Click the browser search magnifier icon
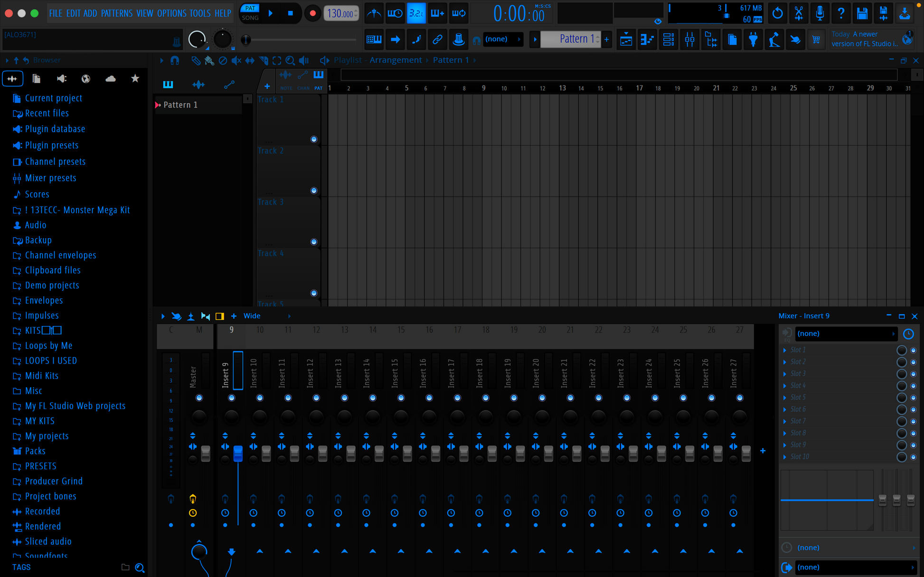 click(x=140, y=568)
